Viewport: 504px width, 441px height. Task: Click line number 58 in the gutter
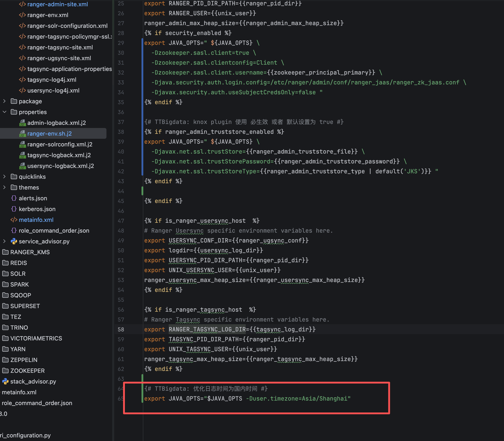click(121, 329)
